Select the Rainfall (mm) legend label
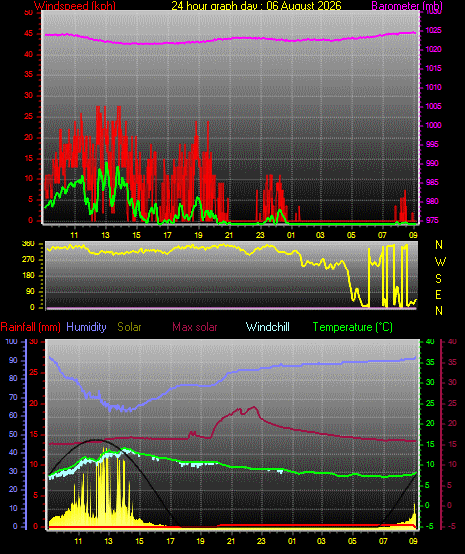The image size is (465, 554). [30, 327]
